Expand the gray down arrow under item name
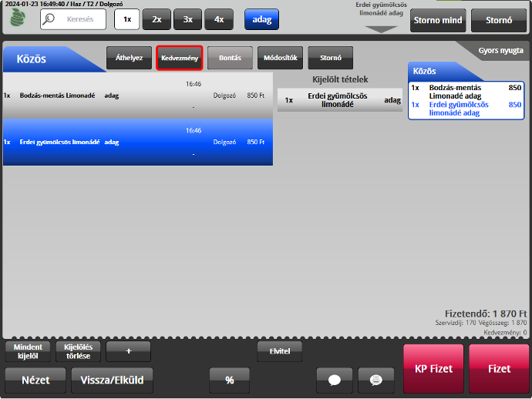 382,29
